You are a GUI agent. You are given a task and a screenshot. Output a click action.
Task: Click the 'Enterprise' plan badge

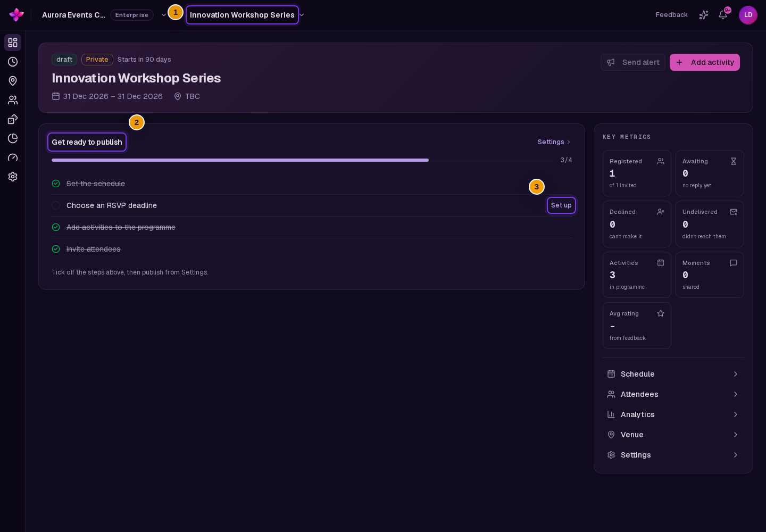132,15
